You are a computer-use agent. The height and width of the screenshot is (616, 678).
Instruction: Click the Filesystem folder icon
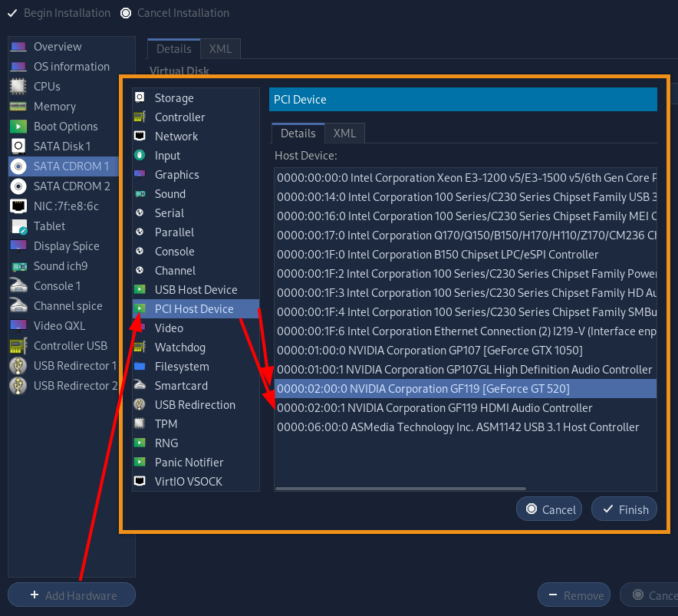coord(140,366)
